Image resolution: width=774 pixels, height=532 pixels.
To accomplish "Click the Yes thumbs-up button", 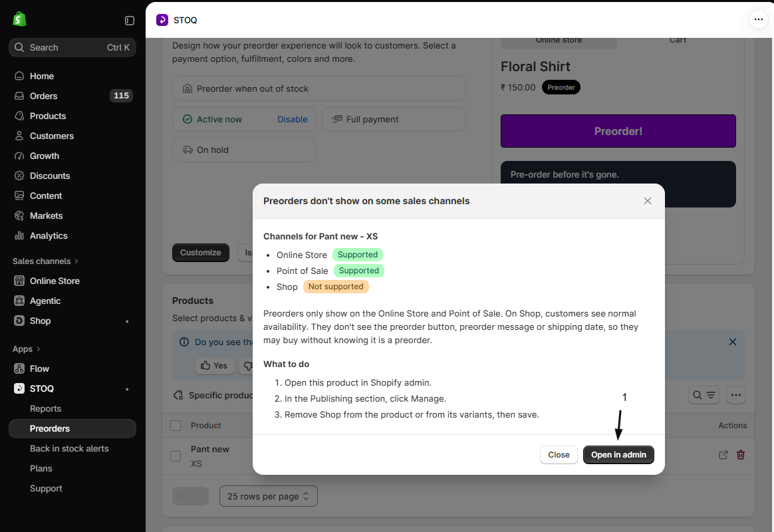I will coord(215,366).
